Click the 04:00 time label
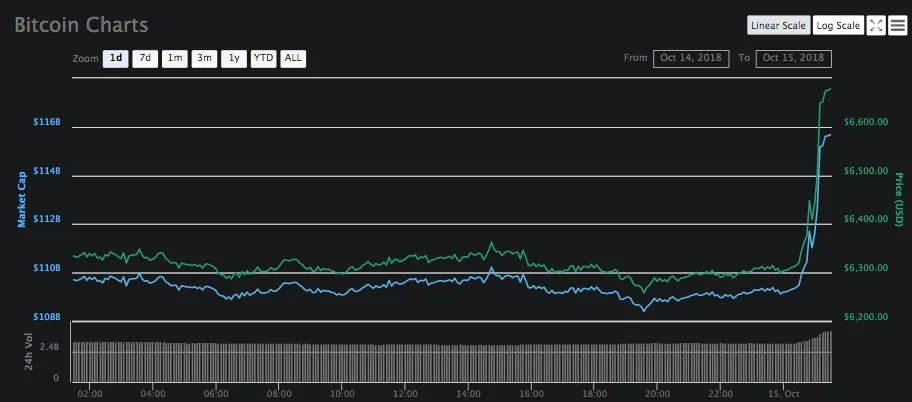912x402 pixels. click(x=154, y=393)
